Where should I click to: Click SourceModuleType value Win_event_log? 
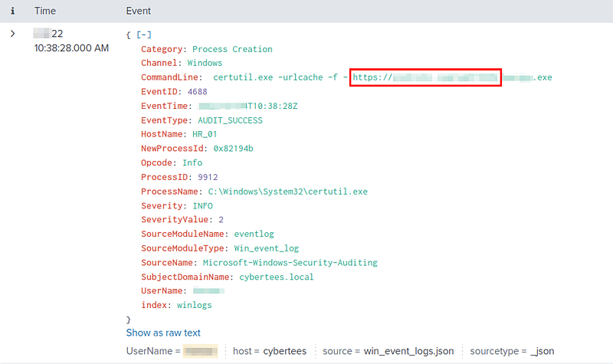266,248
